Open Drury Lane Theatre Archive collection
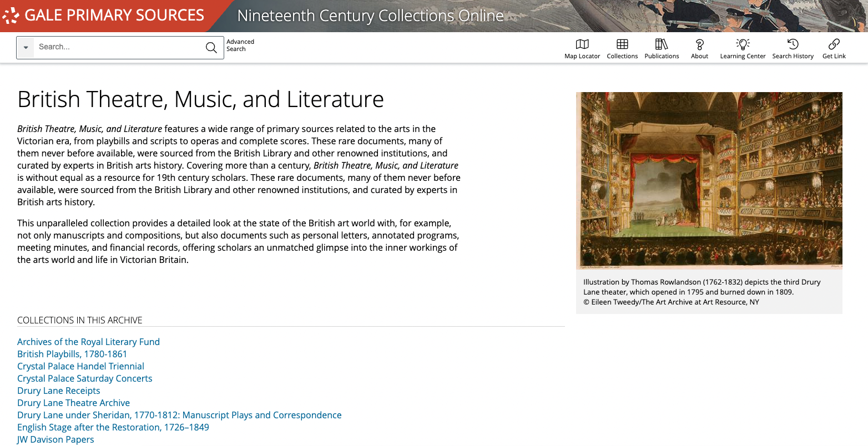 73,403
